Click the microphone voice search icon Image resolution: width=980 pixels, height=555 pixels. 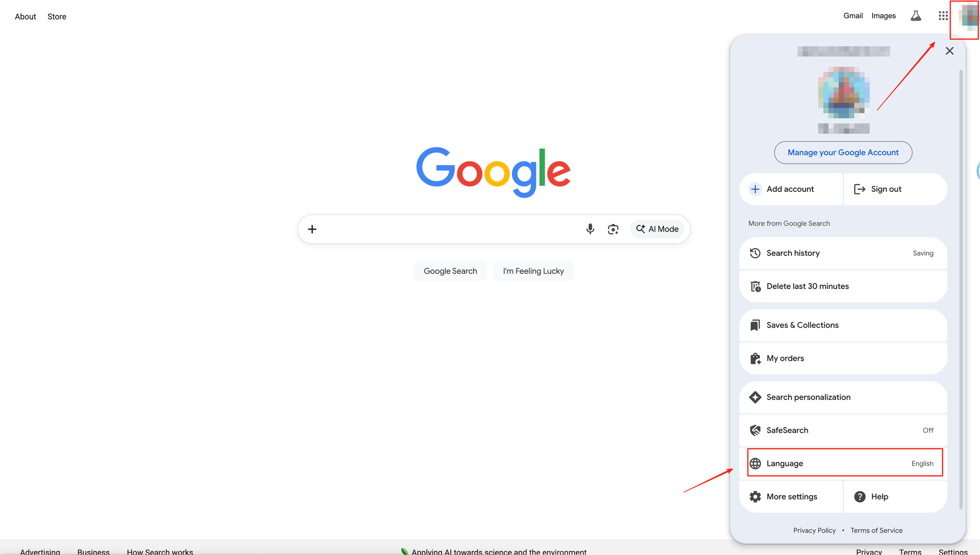pyautogui.click(x=590, y=229)
